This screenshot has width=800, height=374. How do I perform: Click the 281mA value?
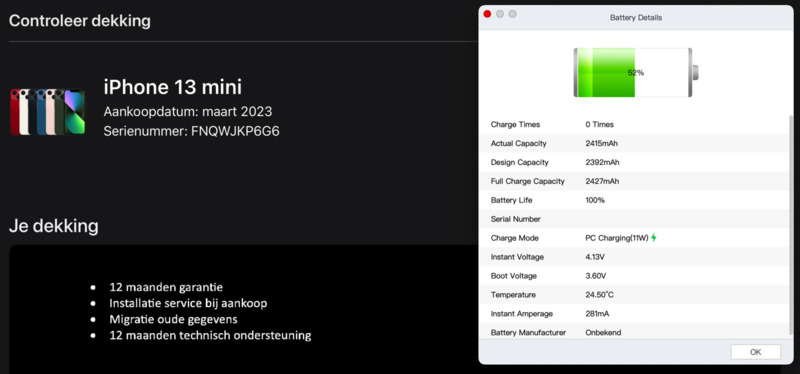(597, 313)
